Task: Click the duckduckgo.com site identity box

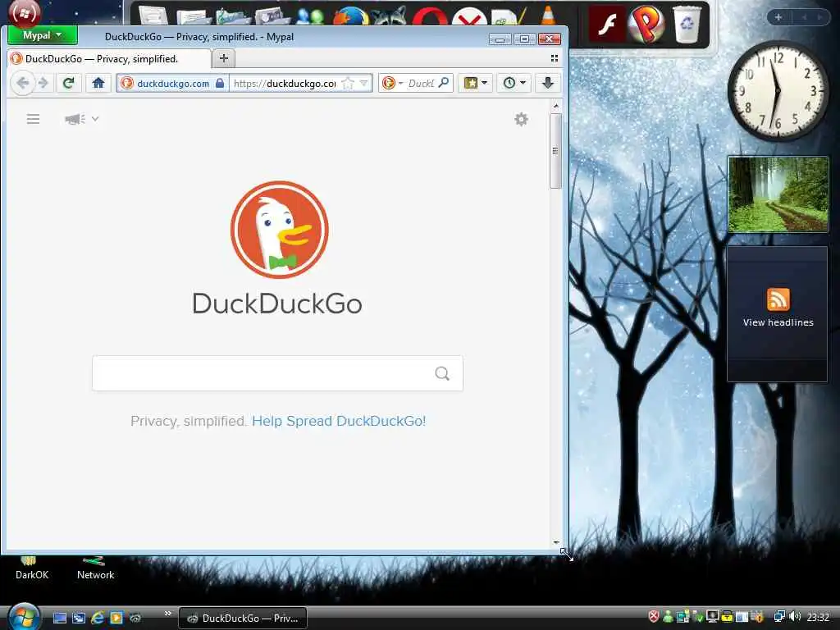Action: pyautogui.click(x=172, y=84)
